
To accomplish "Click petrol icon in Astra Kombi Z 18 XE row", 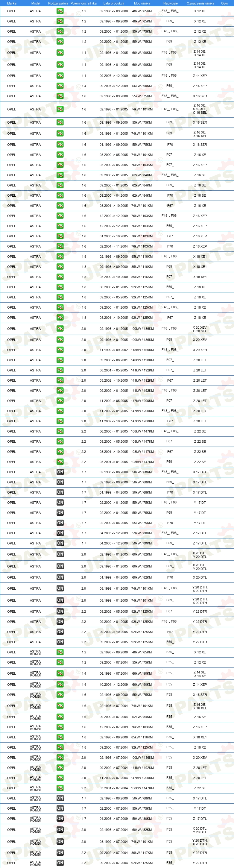I will 60,747.
